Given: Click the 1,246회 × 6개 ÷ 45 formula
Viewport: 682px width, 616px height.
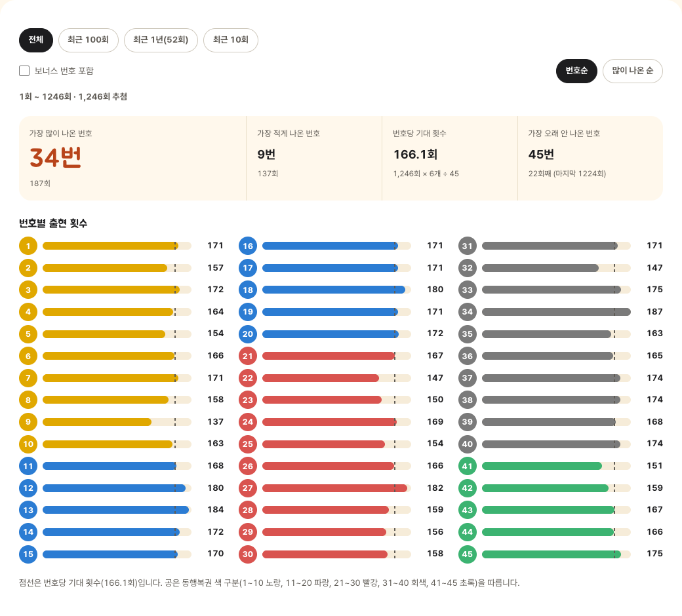Looking at the screenshot, I should click(x=426, y=174).
